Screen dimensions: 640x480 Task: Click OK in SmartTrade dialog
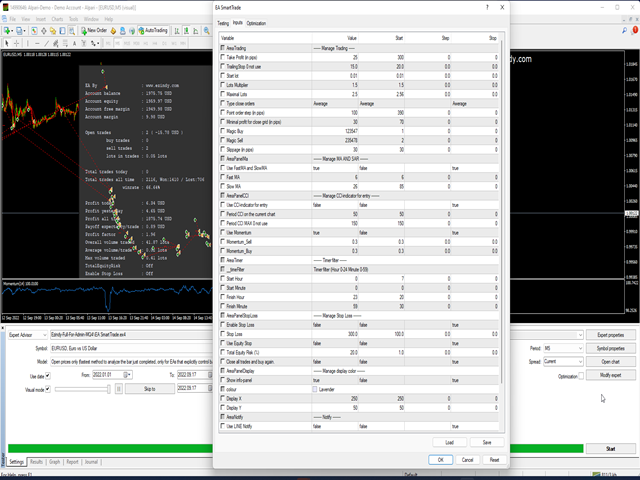point(440,460)
